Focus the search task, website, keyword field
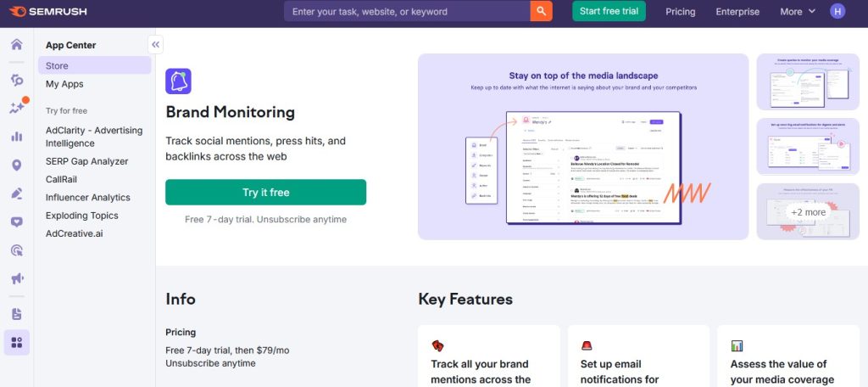The width and height of the screenshot is (868, 387). point(407,11)
